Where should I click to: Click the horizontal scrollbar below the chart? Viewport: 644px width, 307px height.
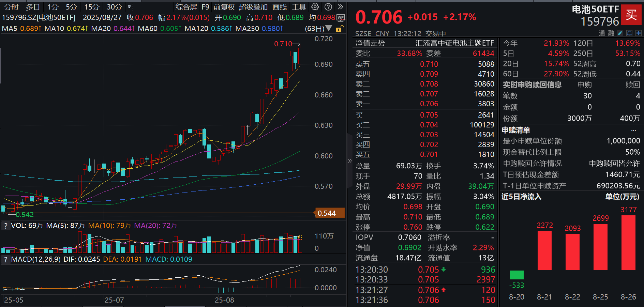pyautogui.click(x=184, y=306)
